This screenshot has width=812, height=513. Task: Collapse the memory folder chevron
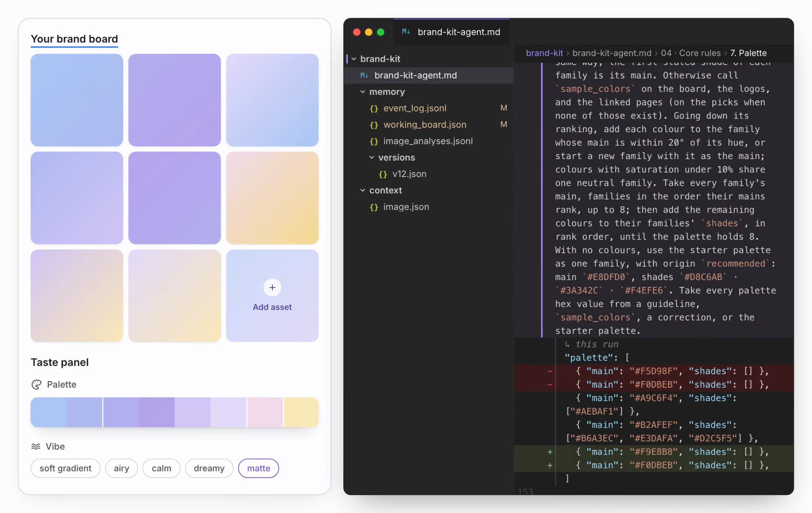pos(362,92)
